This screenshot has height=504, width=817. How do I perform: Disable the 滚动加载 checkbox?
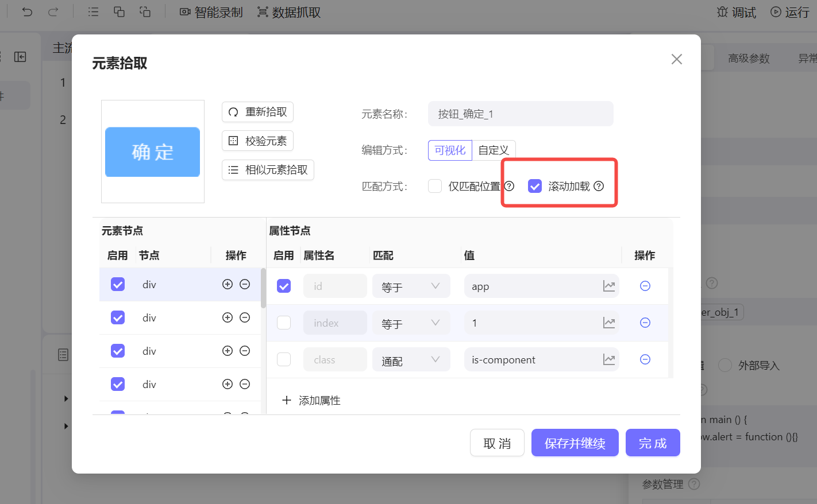tap(535, 186)
